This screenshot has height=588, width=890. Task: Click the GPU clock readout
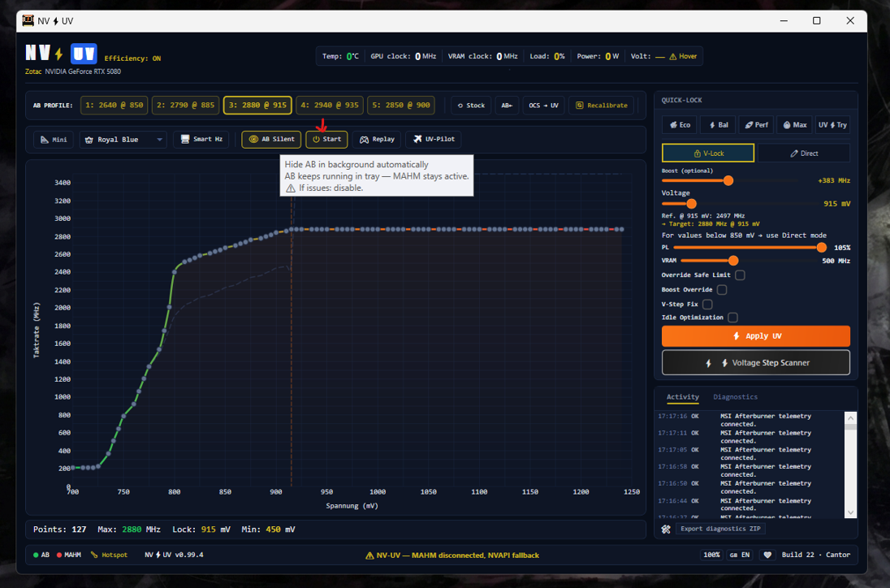403,56
